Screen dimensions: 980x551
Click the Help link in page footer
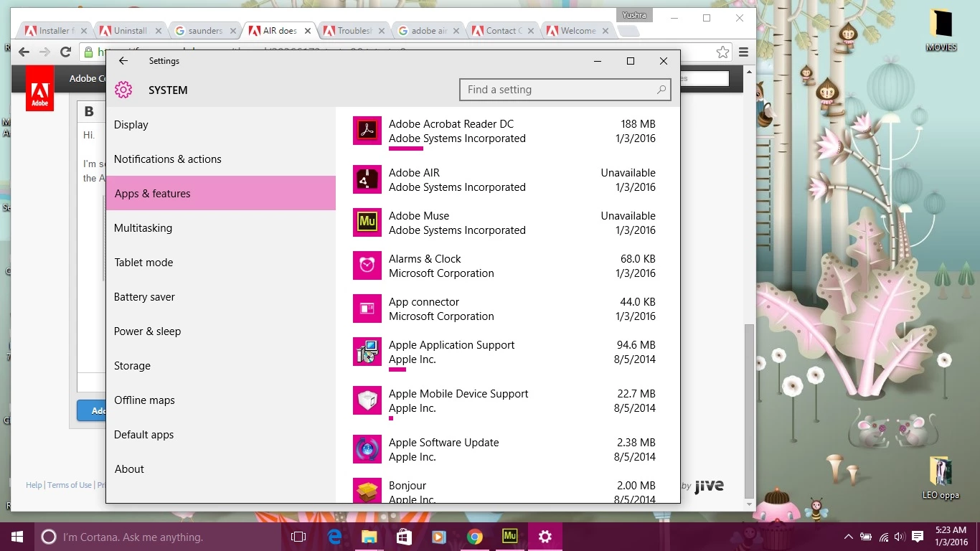pos(34,485)
